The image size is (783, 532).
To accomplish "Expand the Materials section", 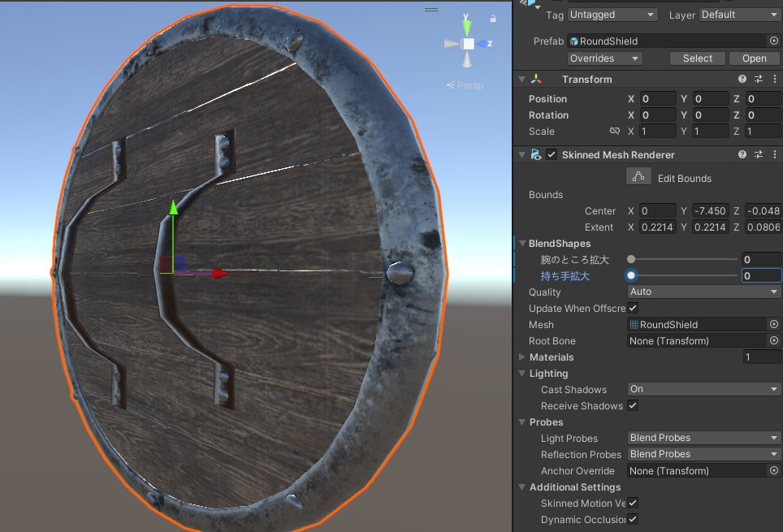I will [521, 357].
